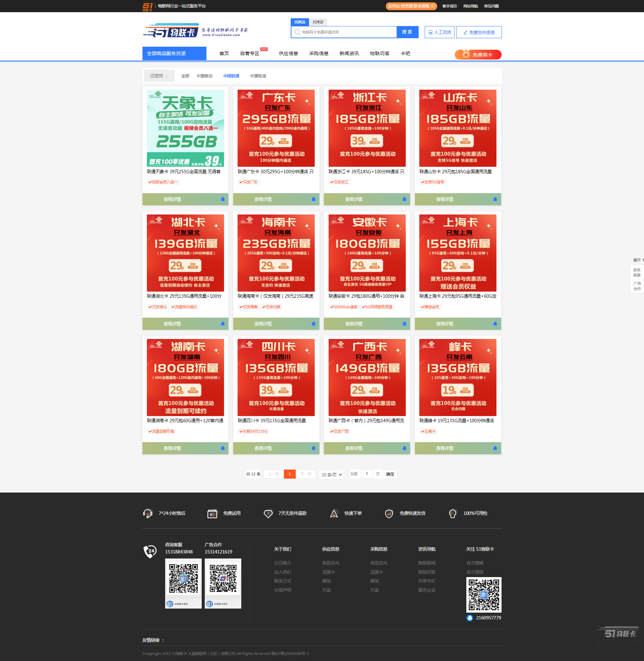Click the QQ icon on 联通广东卡 card
644x661 pixels.
pos(313,199)
